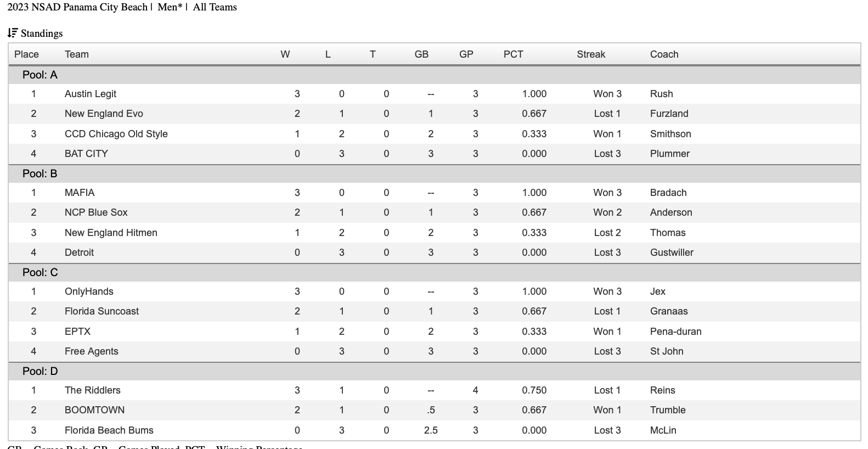Click the Streak column header
This screenshot has width=868, height=449.
590,54
